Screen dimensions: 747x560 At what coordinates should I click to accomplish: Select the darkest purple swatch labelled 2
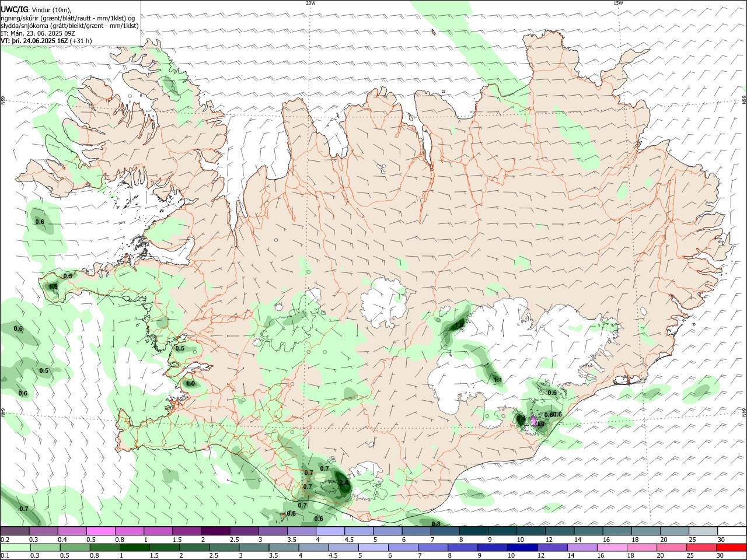[x=215, y=531]
